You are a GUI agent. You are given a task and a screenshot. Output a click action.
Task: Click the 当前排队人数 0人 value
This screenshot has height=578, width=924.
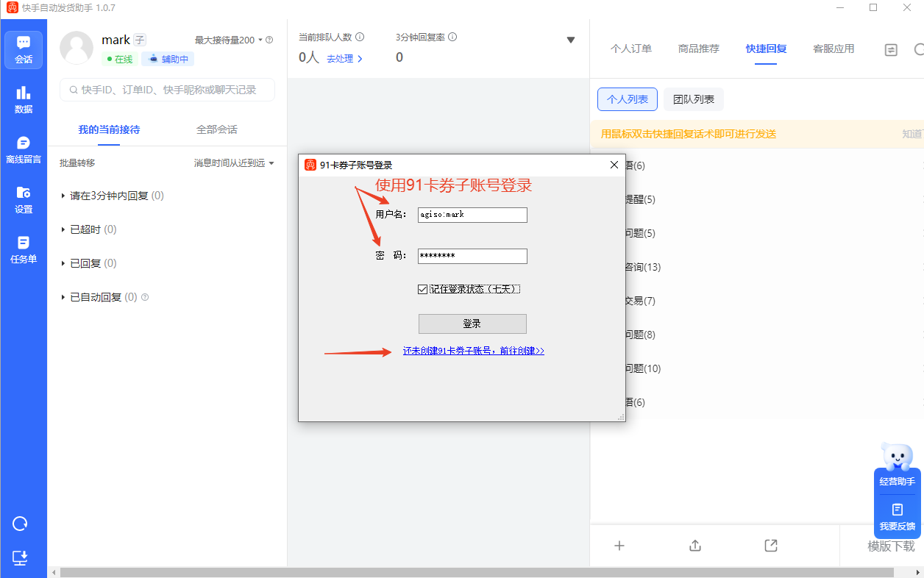pyautogui.click(x=309, y=57)
